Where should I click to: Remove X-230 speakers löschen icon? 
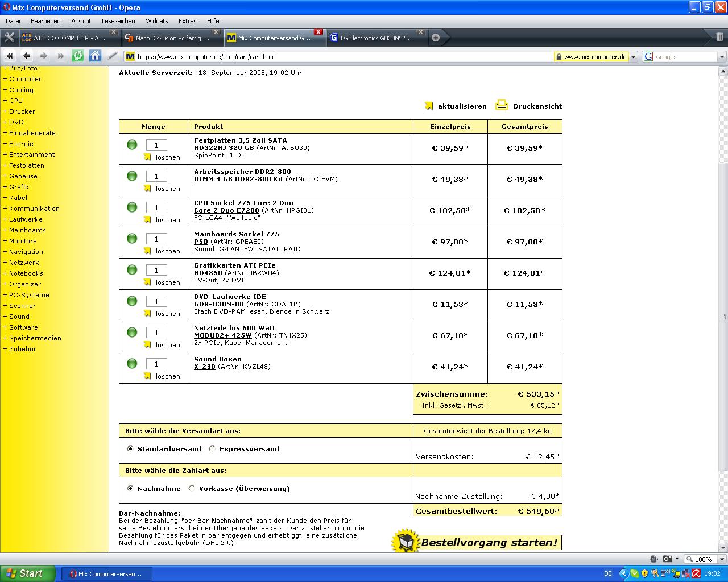tap(148, 376)
